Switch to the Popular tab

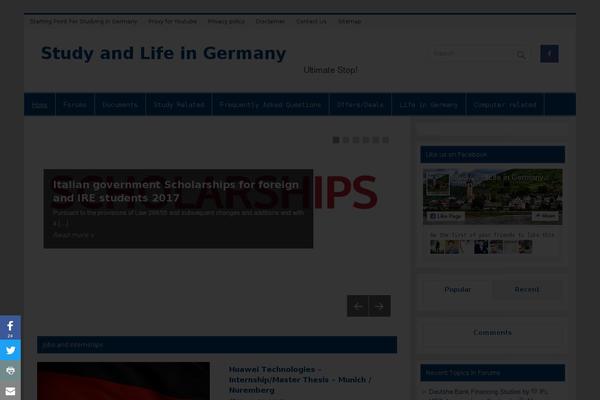[458, 290]
